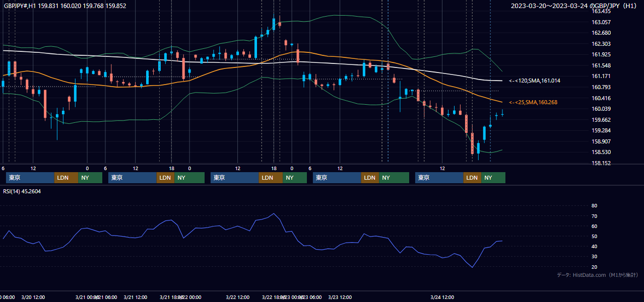Viewport: 644px width, 302px height.
Task: Click the 3/22 12:00 time axis label
Action: point(238,297)
